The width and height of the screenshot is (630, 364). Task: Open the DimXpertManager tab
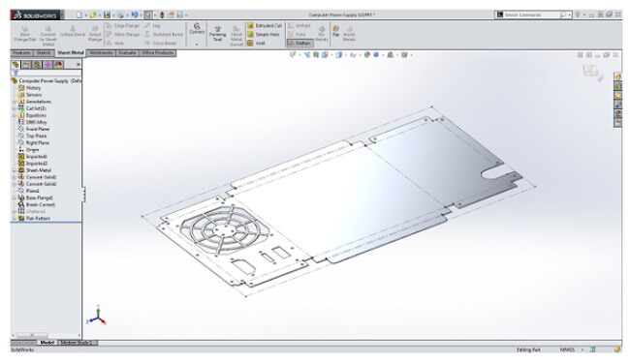[x=47, y=65]
